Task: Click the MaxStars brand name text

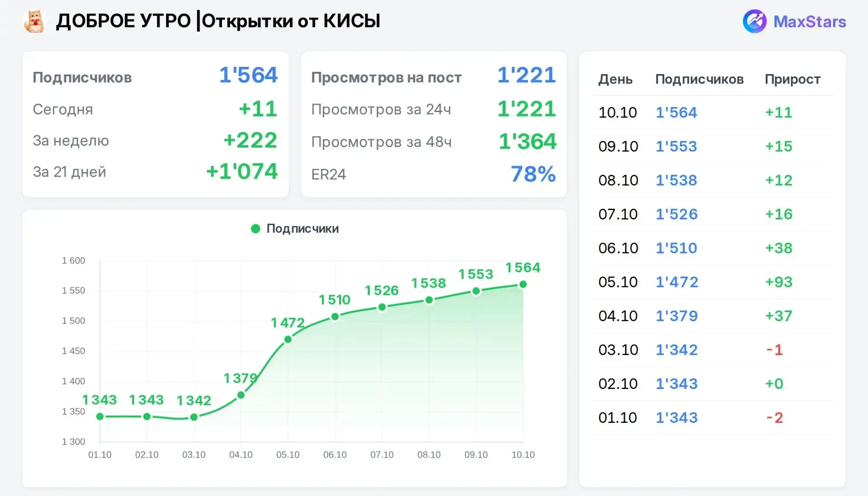Action: (810, 22)
